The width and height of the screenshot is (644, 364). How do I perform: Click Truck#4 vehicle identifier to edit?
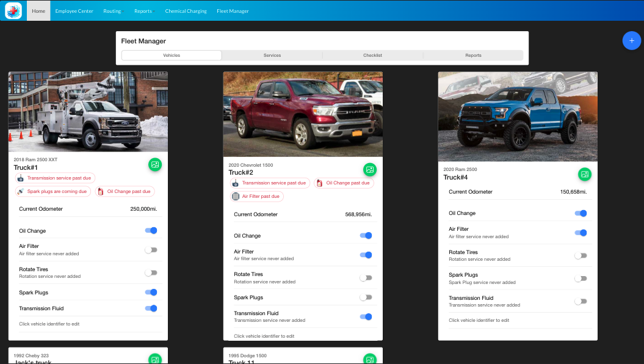(x=455, y=178)
